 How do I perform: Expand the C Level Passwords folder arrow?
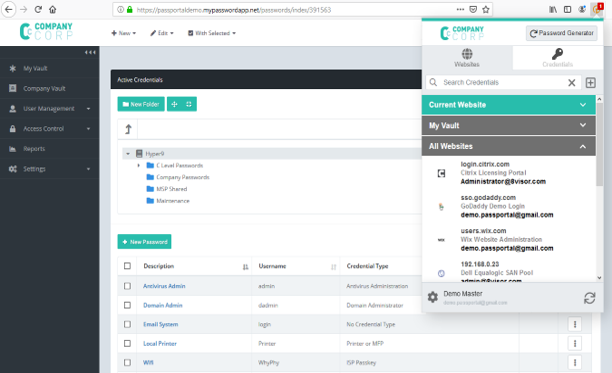139,165
